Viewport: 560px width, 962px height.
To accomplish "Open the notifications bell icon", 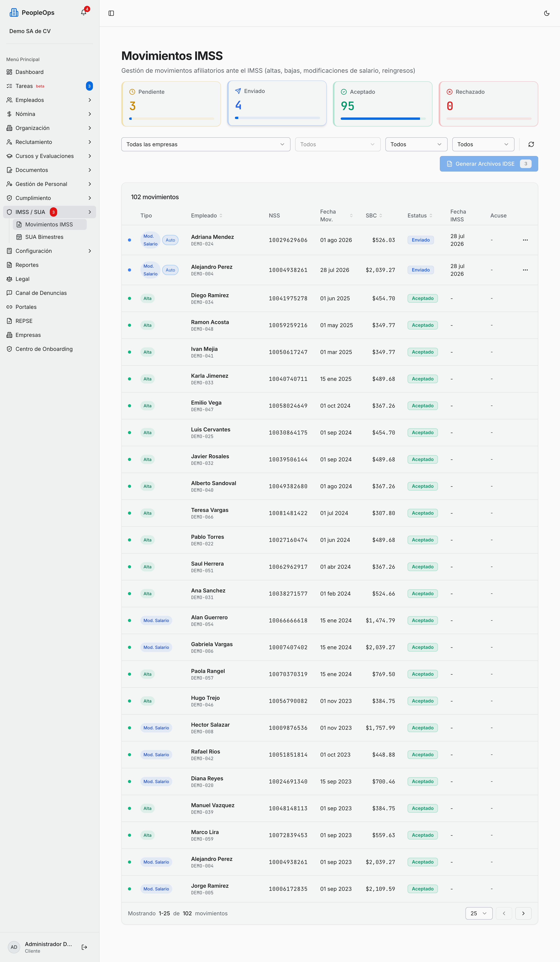I will click(x=84, y=13).
